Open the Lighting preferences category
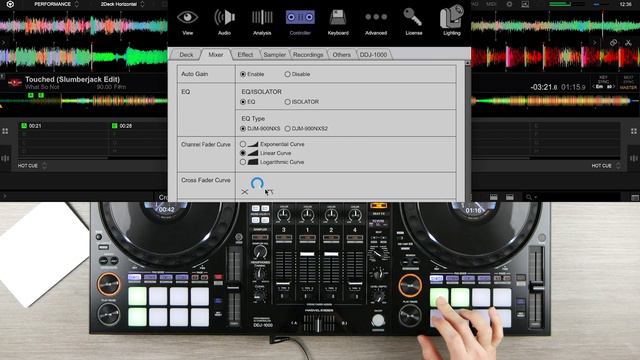The width and height of the screenshot is (640, 360). [x=451, y=21]
